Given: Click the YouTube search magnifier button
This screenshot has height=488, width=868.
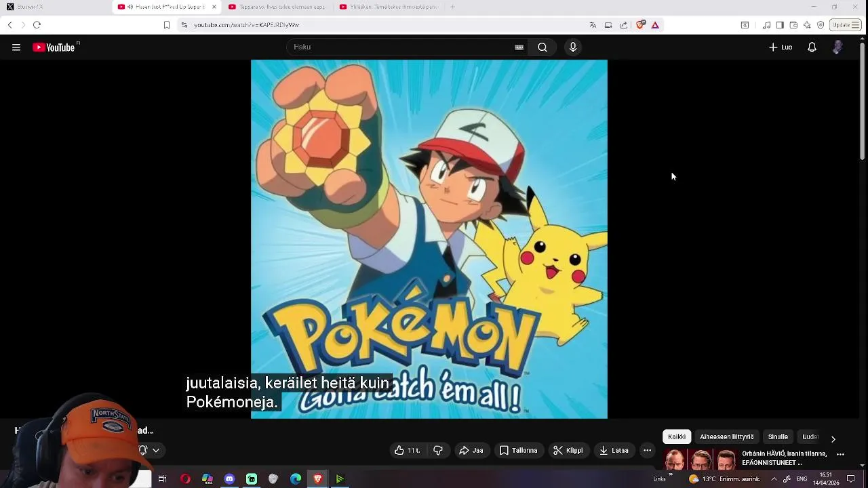Looking at the screenshot, I should pos(542,47).
